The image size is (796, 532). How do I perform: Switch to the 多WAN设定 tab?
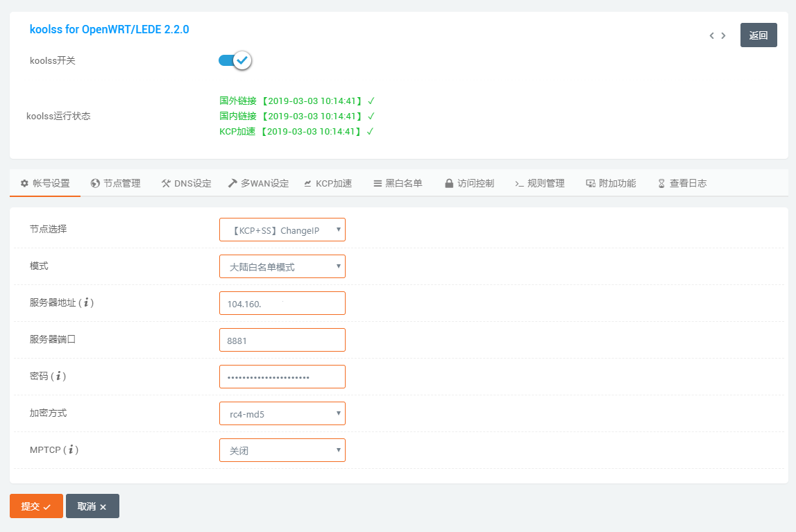click(x=258, y=183)
